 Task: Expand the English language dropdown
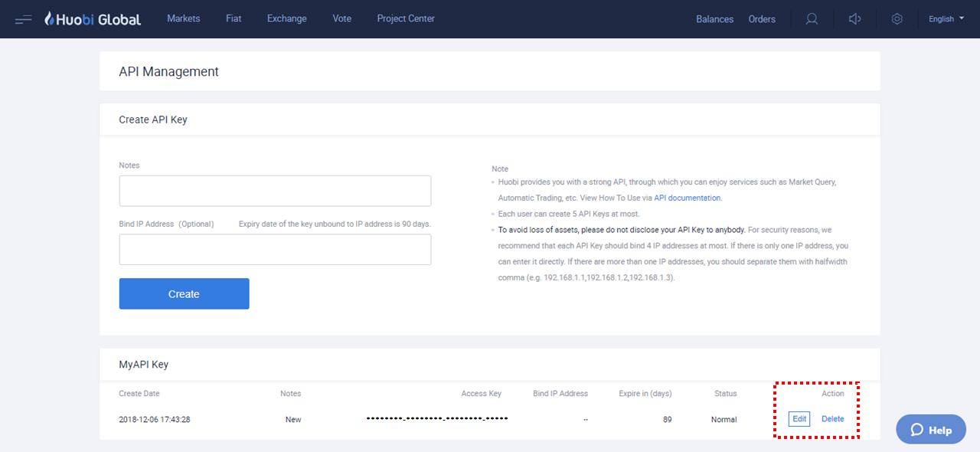pos(946,19)
